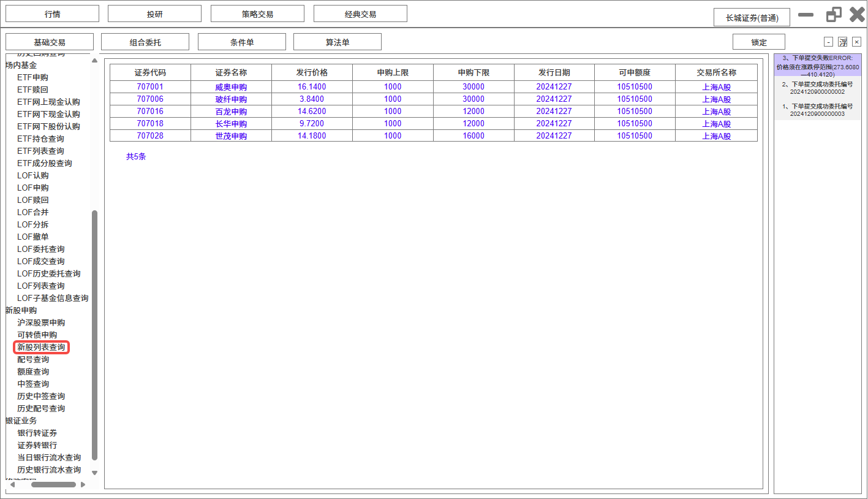Click the 发行价格 column header
This screenshot has width=868, height=499.
312,72
